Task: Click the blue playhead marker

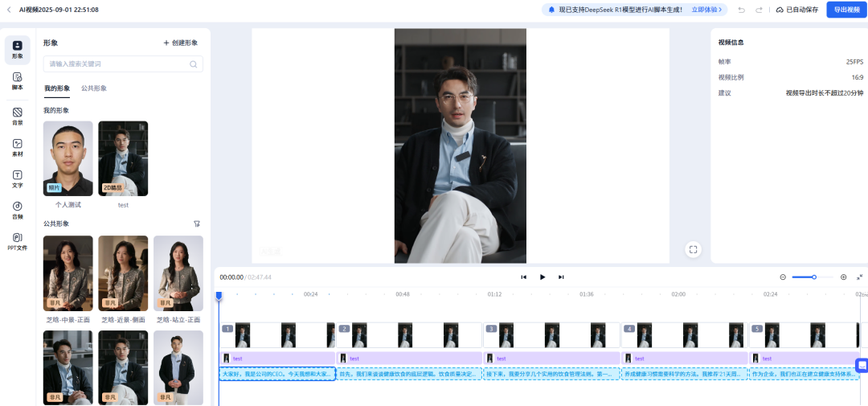Action: 219,297
